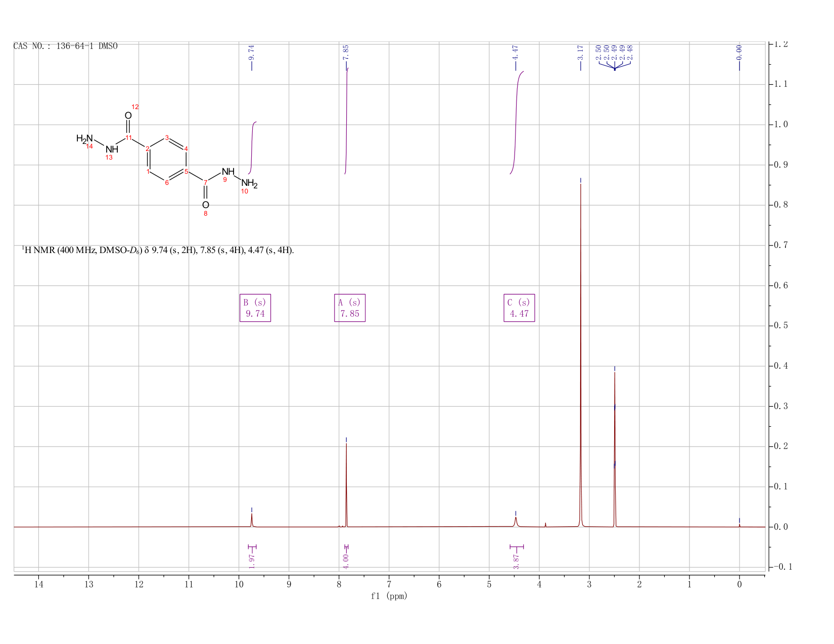Viewport: 834px width, 644px height.
Task: Click the 'CAS NO.: 136-64-1 DMSO' title text
Action: coord(65,46)
